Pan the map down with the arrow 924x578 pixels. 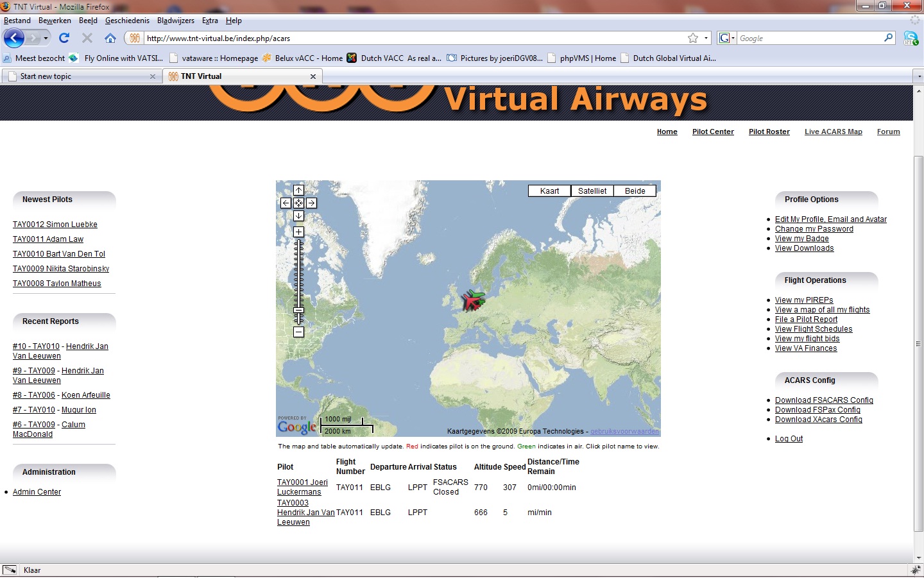pyautogui.click(x=298, y=216)
